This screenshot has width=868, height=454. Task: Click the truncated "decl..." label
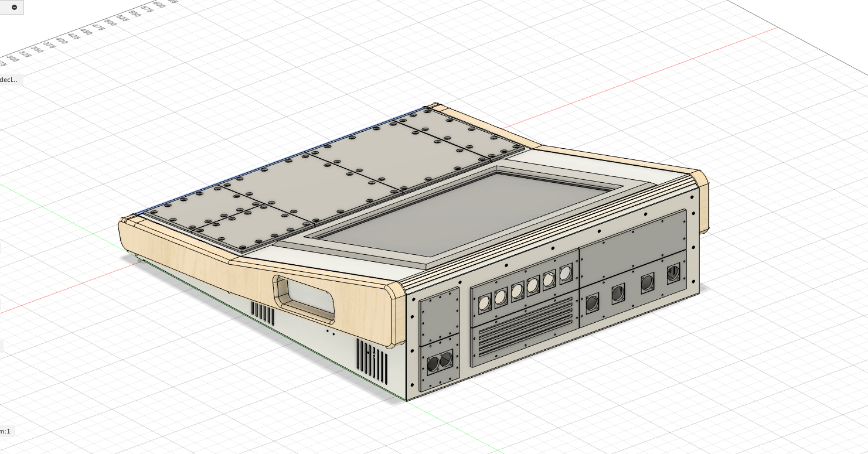[9, 80]
